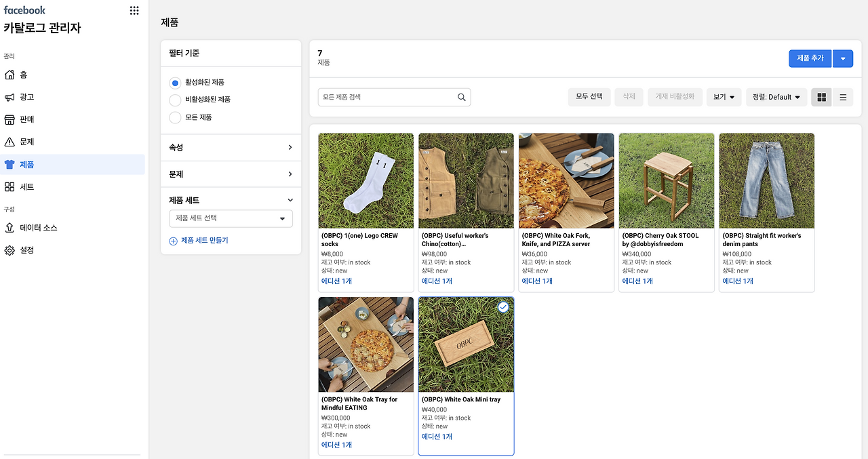Screen dimensions: 868x459
Task: Click the plus icon for creating product set
Action: (173, 241)
